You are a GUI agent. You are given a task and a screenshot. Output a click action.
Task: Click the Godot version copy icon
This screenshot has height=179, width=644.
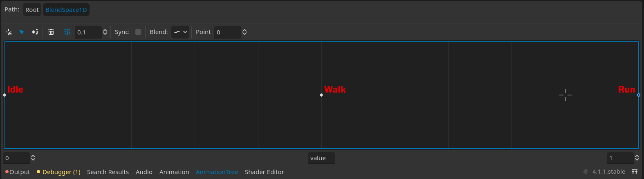(585, 172)
